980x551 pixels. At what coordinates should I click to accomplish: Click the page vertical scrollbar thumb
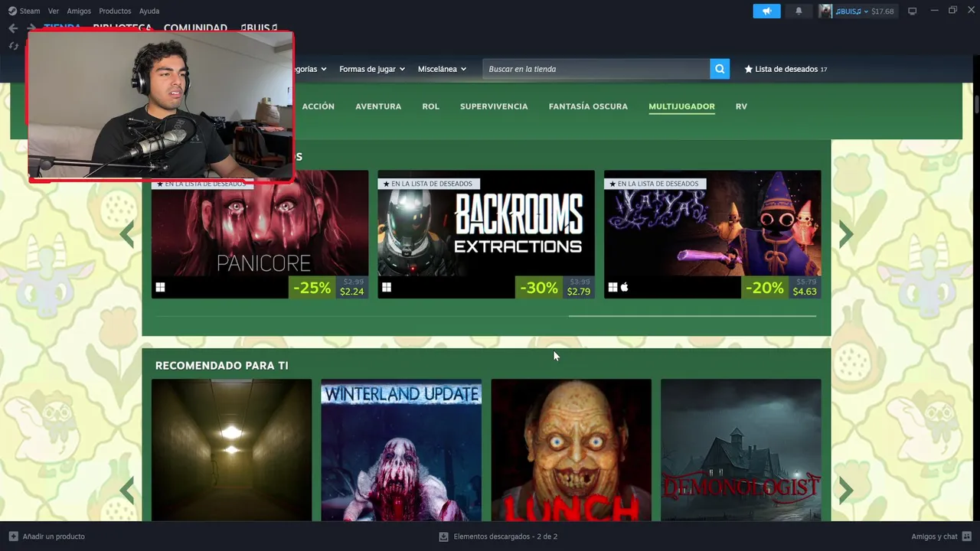pyautogui.click(x=976, y=105)
